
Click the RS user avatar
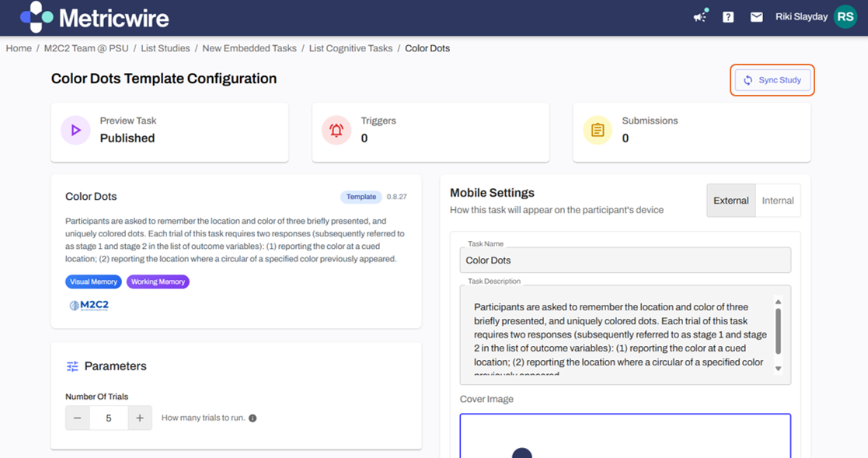(x=845, y=17)
